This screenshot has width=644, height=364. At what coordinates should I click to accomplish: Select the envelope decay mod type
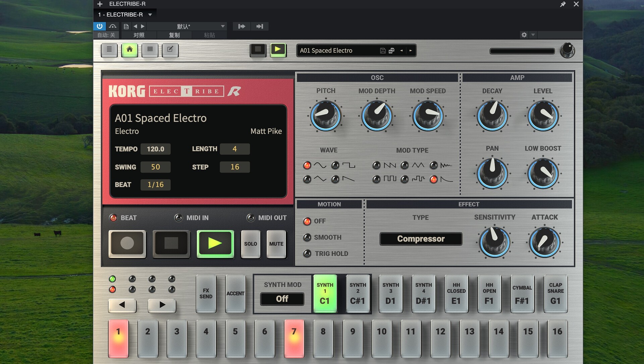coord(434,179)
